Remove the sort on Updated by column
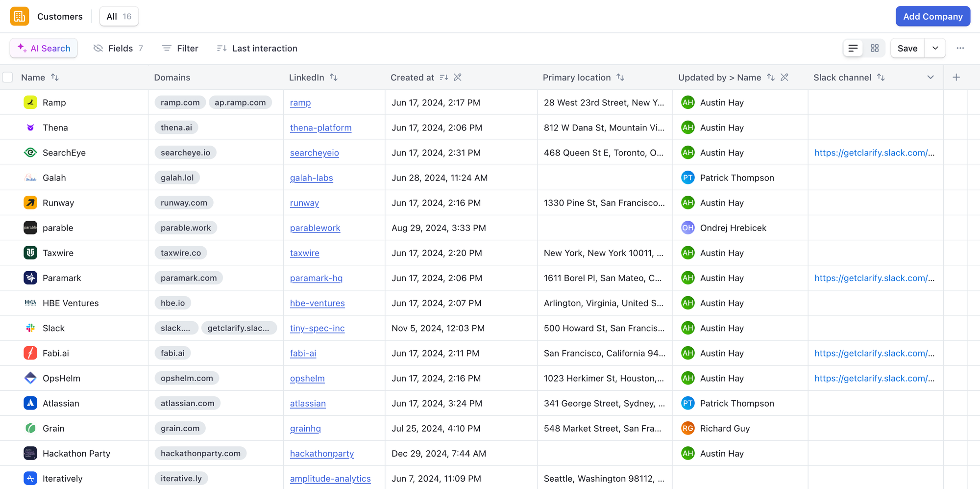980x489 pixels. click(x=784, y=77)
